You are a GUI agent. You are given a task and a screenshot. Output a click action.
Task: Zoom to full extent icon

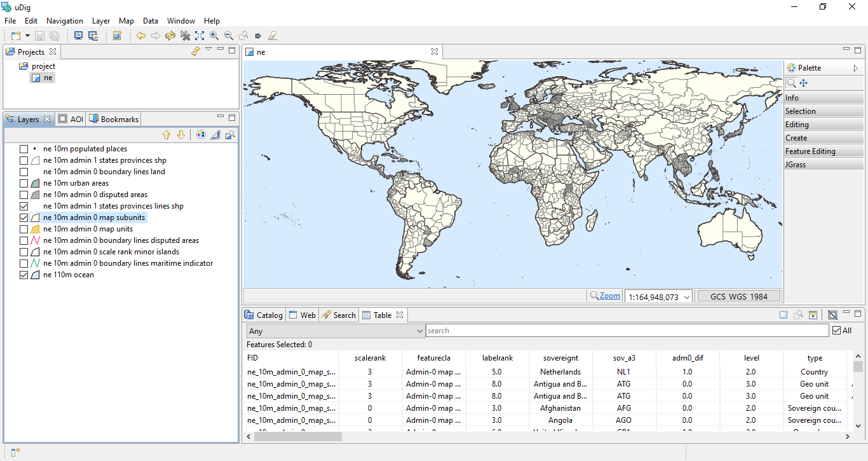(x=200, y=36)
